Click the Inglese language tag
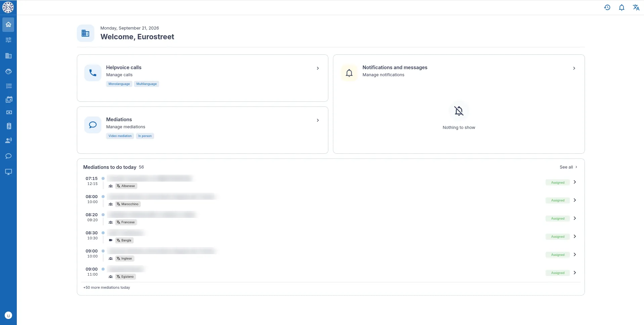Viewport: 644px width, 325px height. (125, 259)
